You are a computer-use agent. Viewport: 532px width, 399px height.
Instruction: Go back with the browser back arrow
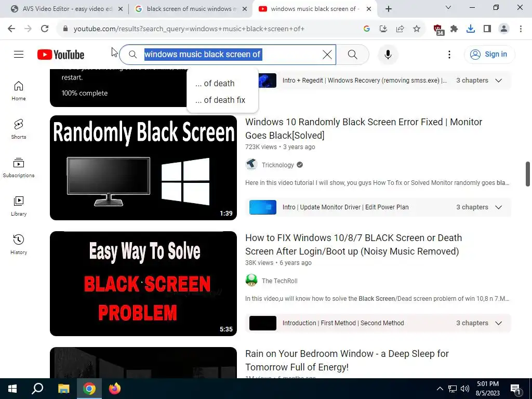[x=11, y=29]
